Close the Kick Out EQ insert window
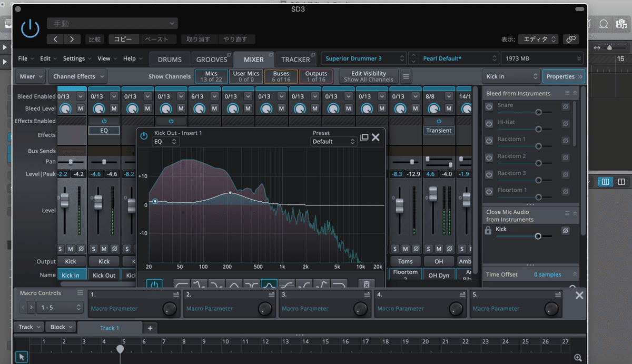The height and width of the screenshot is (364, 632). pyautogui.click(x=376, y=137)
